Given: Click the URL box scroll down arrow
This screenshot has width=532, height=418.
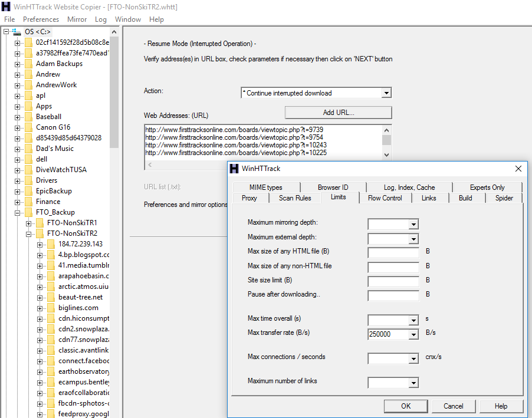Looking at the screenshot, I should coord(386,155).
